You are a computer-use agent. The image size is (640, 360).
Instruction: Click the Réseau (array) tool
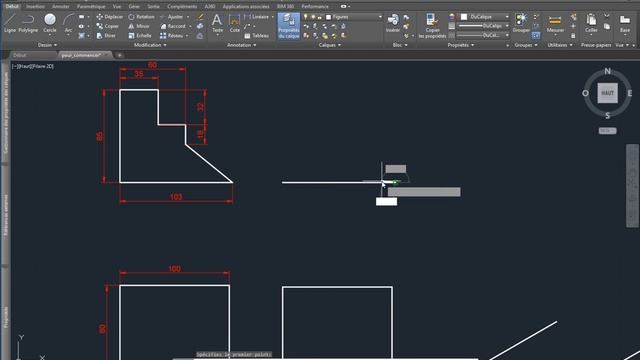[172, 36]
